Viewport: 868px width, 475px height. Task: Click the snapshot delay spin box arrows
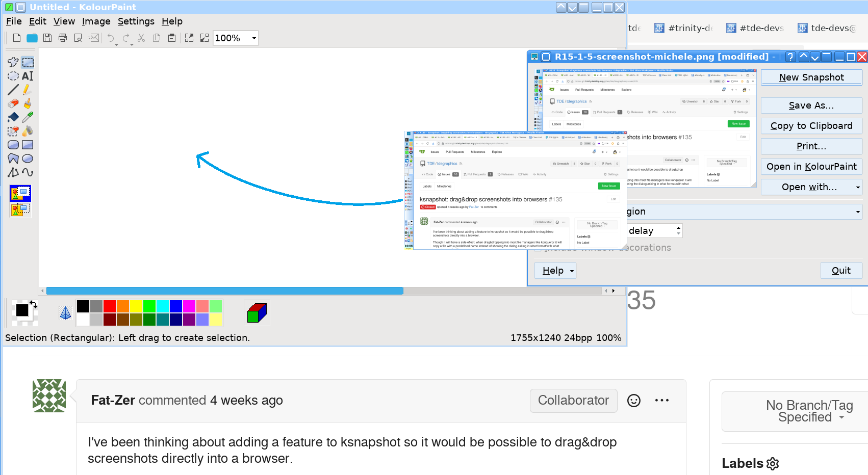[x=678, y=231]
